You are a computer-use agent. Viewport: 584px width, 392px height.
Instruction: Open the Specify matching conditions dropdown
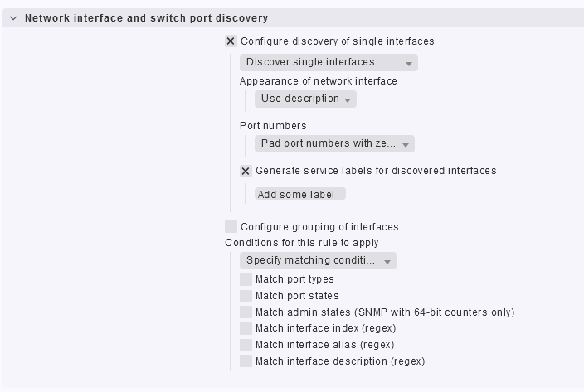pyautogui.click(x=317, y=261)
